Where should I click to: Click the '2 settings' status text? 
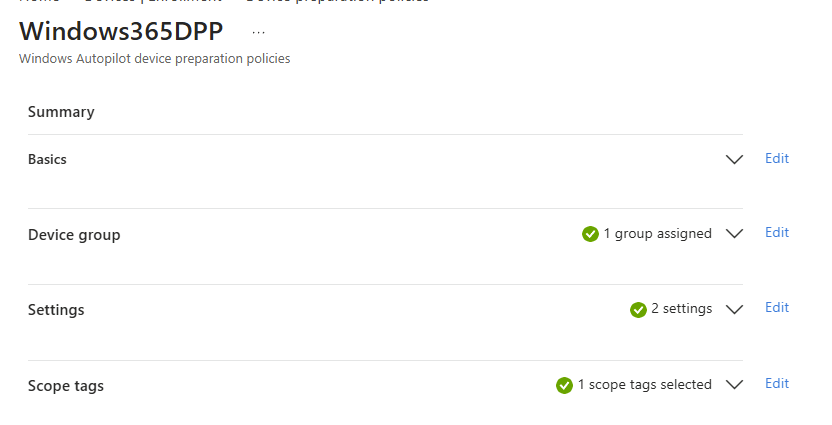coord(681,309)
